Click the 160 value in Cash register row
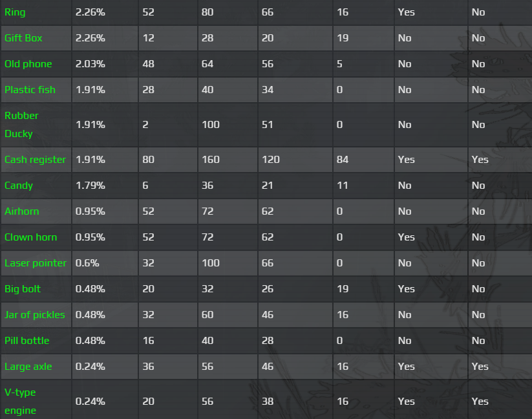 pos(211,160)
